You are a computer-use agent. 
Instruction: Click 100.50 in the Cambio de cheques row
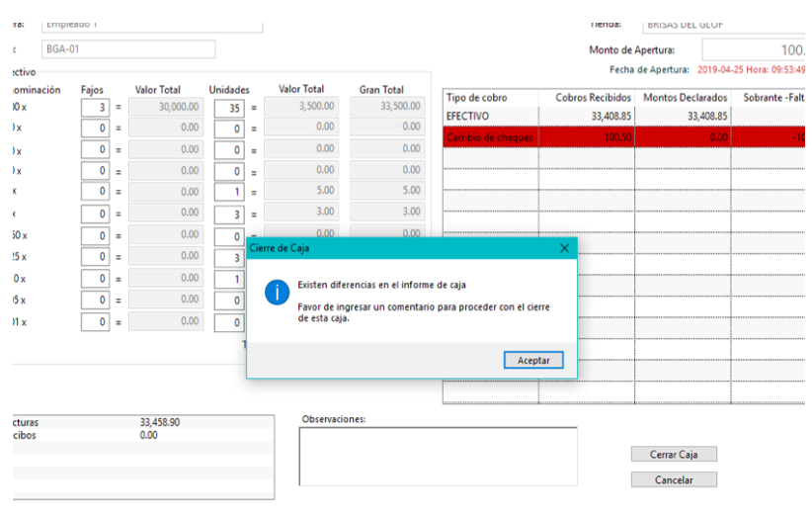617,137
